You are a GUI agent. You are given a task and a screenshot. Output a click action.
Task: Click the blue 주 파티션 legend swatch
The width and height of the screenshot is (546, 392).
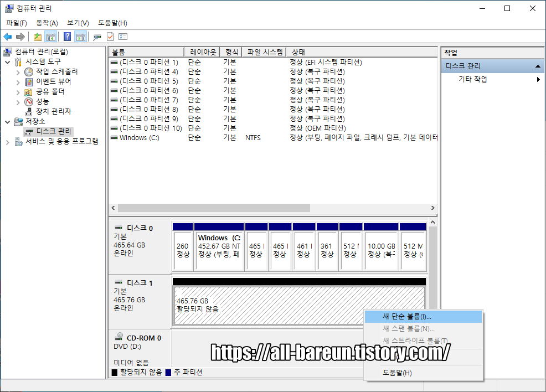tap(168, 373)
